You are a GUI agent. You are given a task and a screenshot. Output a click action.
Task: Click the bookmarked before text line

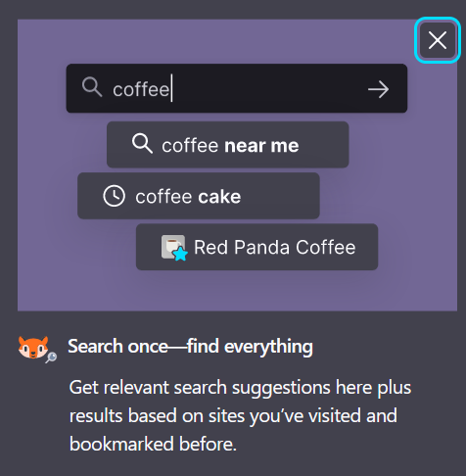[x=153, y=444]
